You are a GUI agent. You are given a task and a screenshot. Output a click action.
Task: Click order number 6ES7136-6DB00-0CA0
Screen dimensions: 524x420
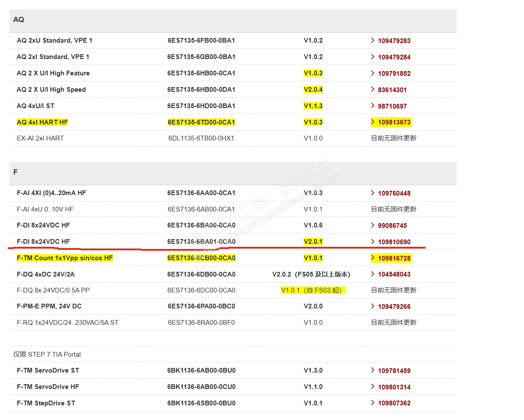pos(201,274)
